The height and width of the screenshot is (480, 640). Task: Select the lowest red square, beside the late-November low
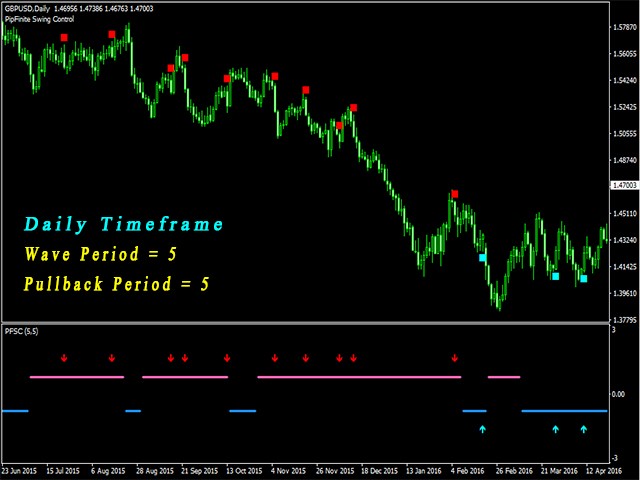[x=339, y=125]
